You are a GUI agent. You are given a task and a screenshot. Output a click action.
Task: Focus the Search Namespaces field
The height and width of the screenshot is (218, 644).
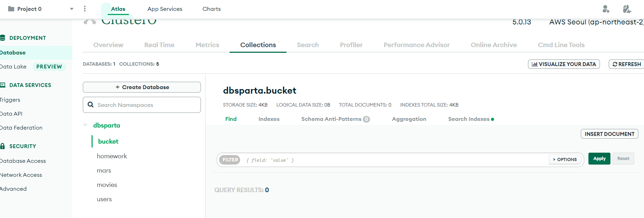[x=142, y=105]
